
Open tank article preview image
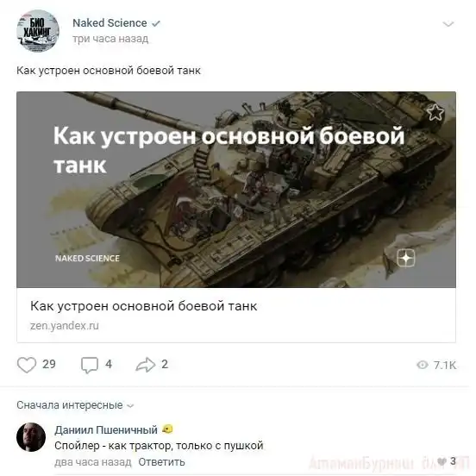pyautogui.click(x=236, y=190)
